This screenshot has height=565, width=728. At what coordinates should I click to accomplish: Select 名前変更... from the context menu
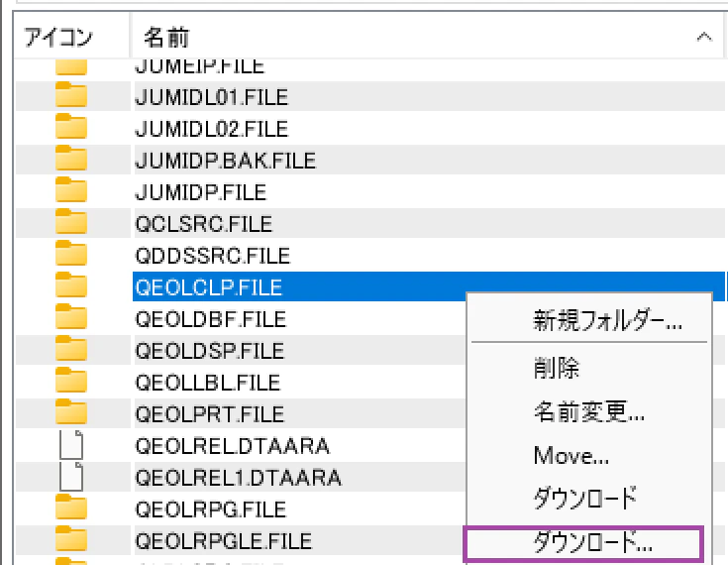point(588,411)
